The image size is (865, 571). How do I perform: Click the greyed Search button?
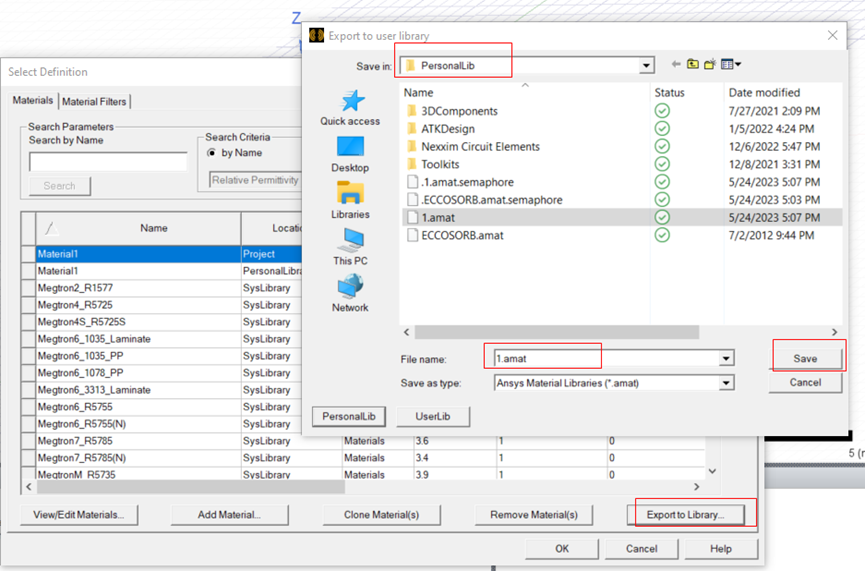point(60,186)
